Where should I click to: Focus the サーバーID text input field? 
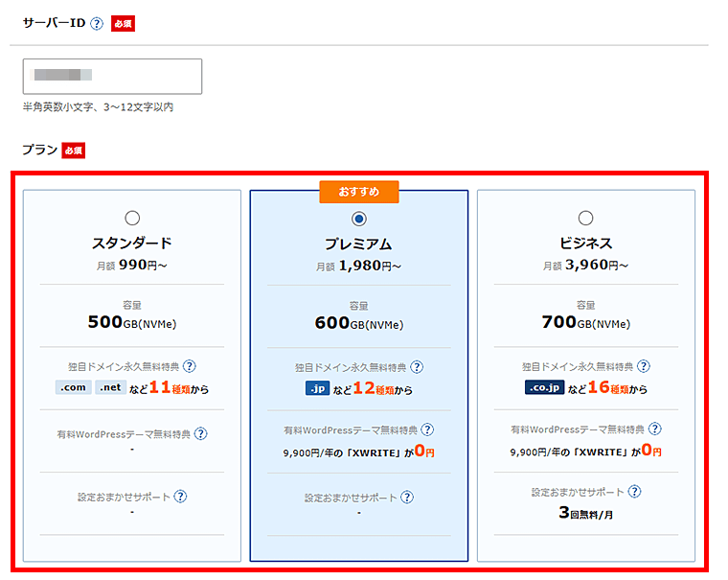112,77
